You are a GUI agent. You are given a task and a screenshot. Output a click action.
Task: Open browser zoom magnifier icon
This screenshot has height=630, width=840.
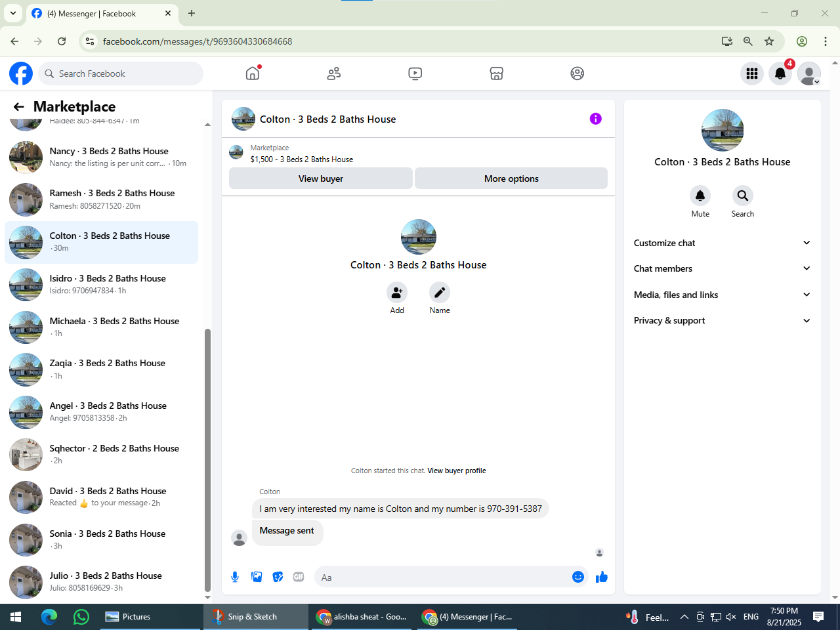(x=747, y=41)
